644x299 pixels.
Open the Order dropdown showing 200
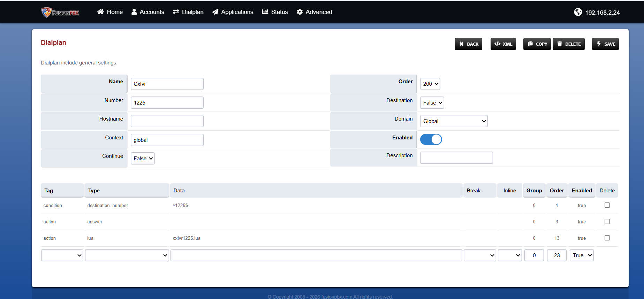click(x=430, y=84)
